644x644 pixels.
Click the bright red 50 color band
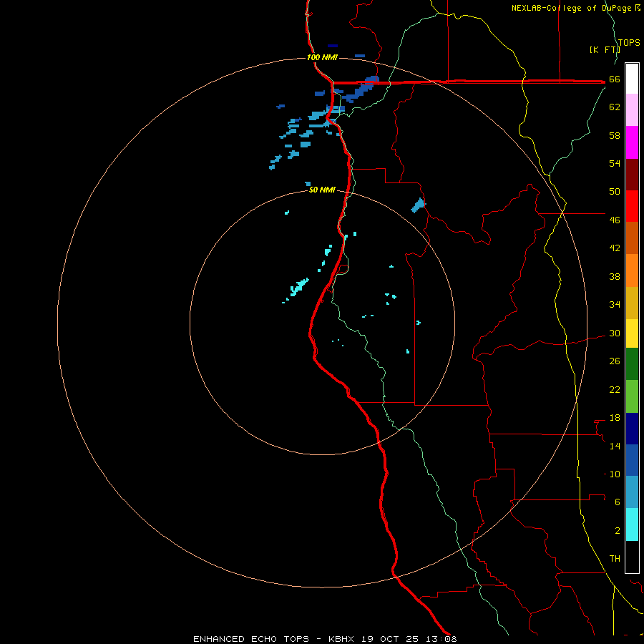coord(632,206)
